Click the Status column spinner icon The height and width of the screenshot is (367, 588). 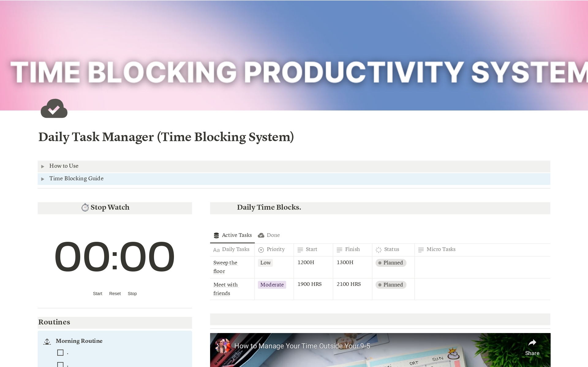379,250
